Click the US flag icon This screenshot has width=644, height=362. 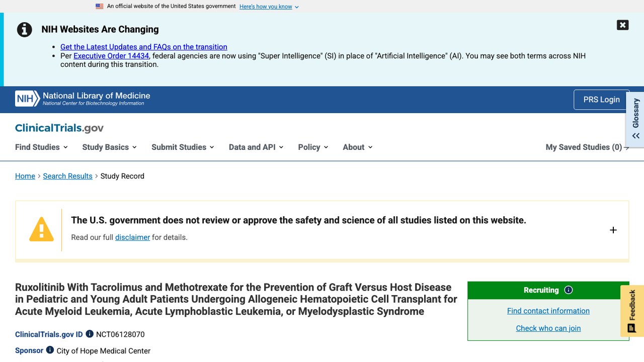pos(100,7)
